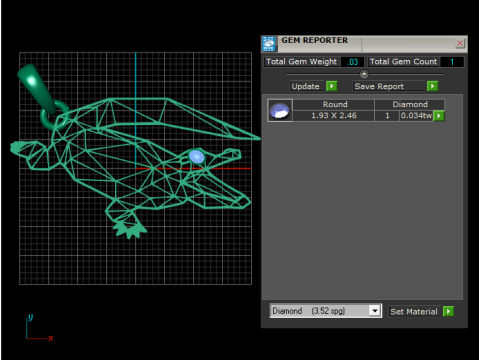
Task: Select the round gem thumbnail in the list
Action: pyautogui.click(x=280, y=110)
